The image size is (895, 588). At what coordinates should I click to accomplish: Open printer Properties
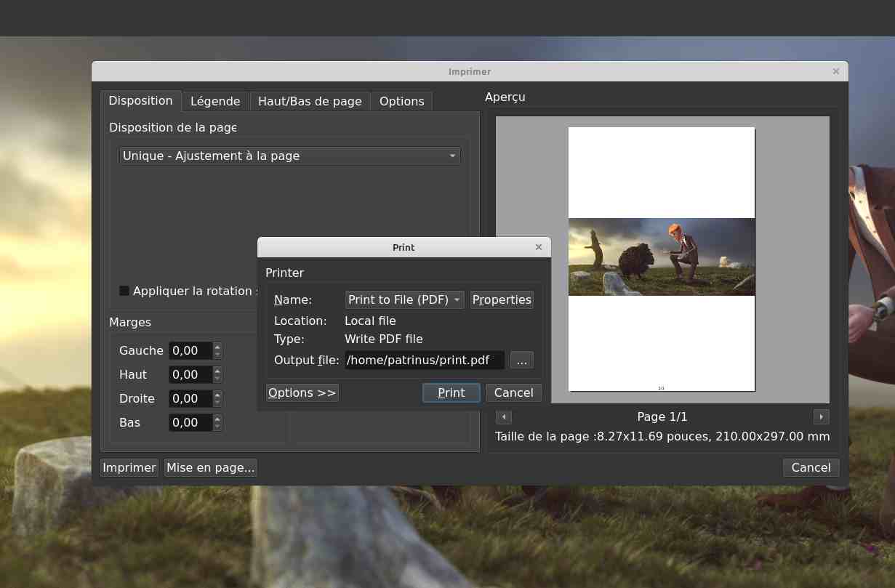(x=502, y=299)
